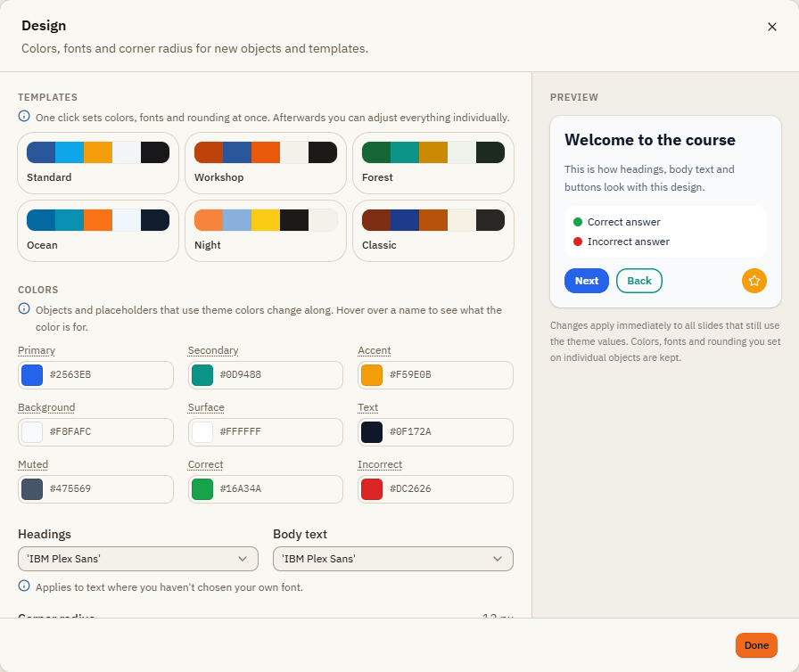Close the Design dialog with the X icon

[772, 27]
